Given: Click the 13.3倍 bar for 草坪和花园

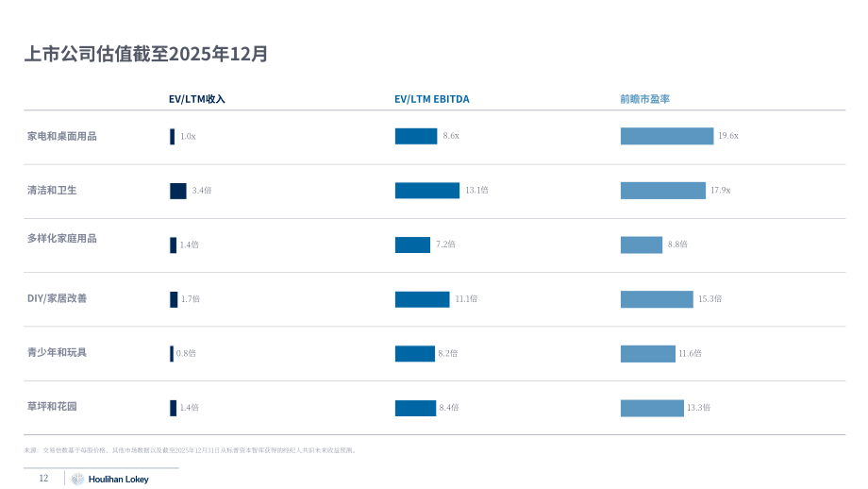Looking at the screenshot, I should pos(652,408).
